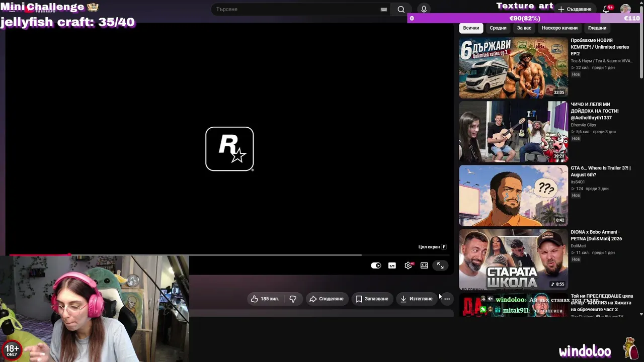Click the 33:05 duration badge
Screen dimensions: 644x362
(x=559, y=93)
